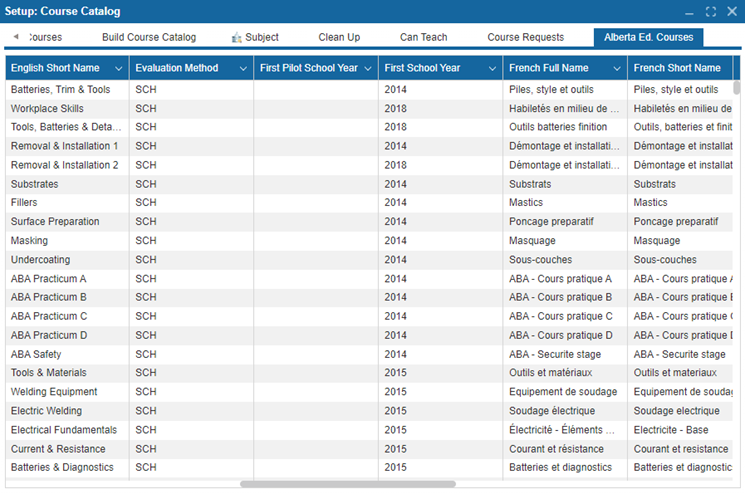Viewport: 745px width, 494px height.
Task: Select the Course Requests tab
Action: pos(525,37)
